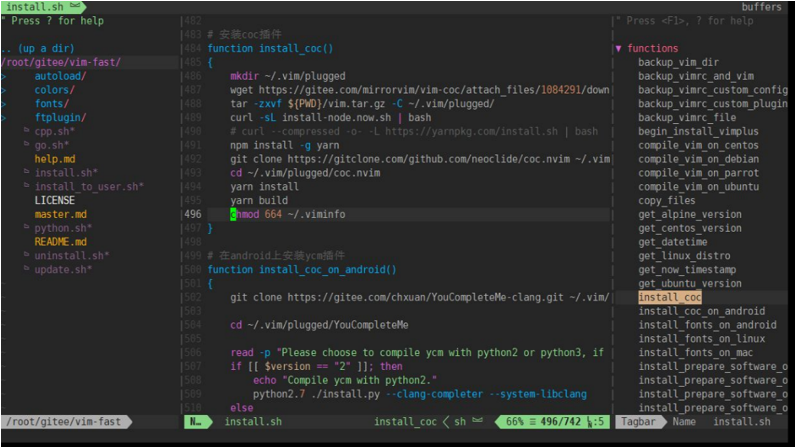The width and height of the screenshot is (795, 447).
Task: Jump to install_fonts_on_android in Tagbar
Action: point(707,324)
